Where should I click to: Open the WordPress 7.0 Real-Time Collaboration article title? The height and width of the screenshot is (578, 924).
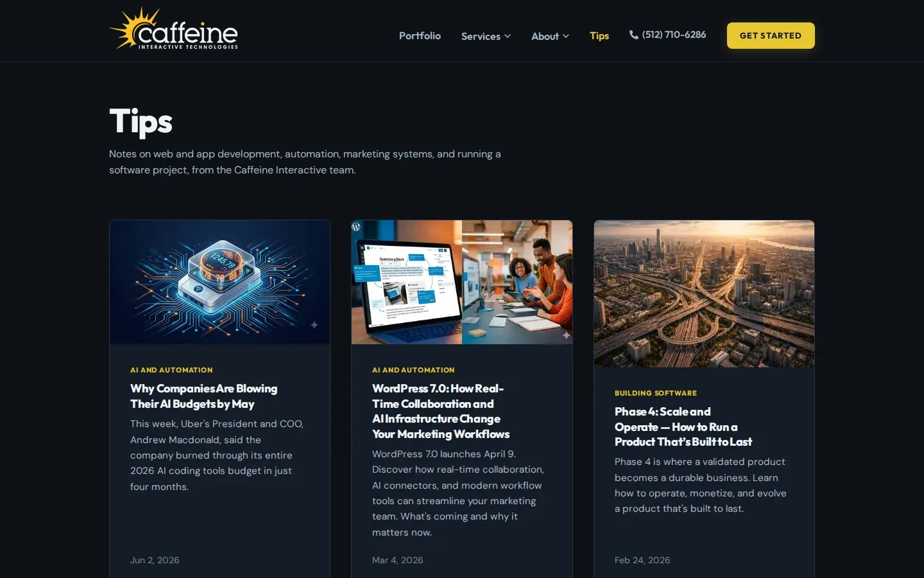click(441, 411)
